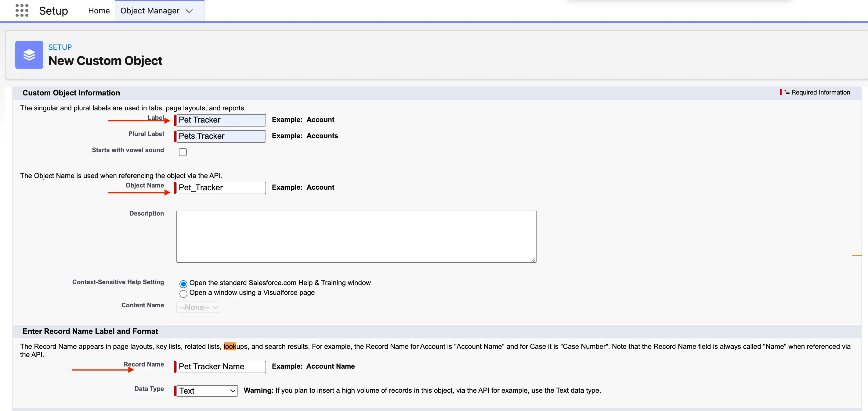
Task: Go to the Home tab
Action: pos(99,11)
